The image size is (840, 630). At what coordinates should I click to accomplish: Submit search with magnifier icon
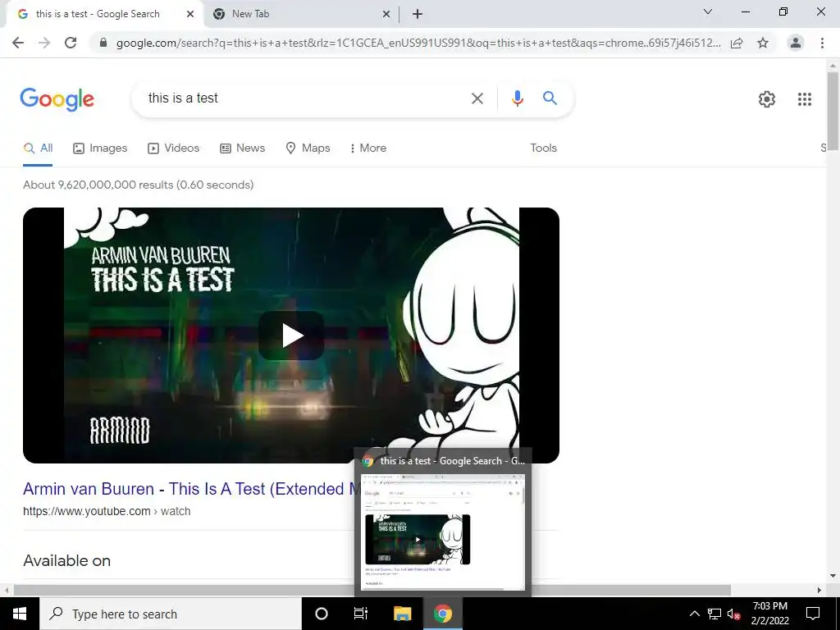[550, 98]
